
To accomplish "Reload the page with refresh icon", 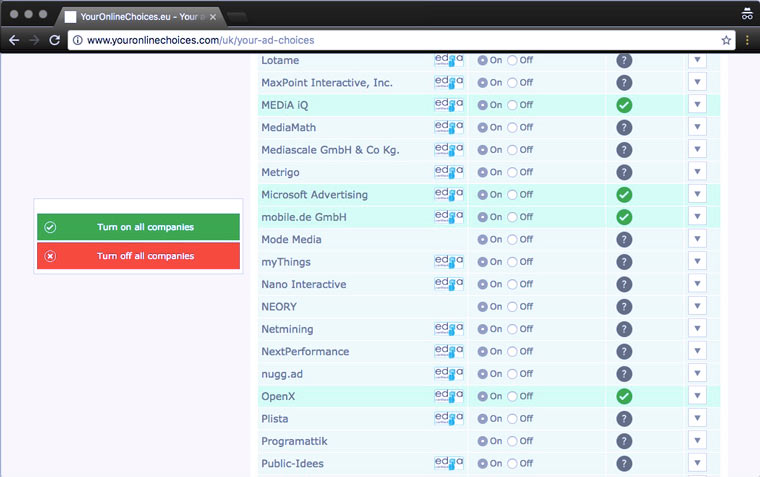I will click(54, 40).
